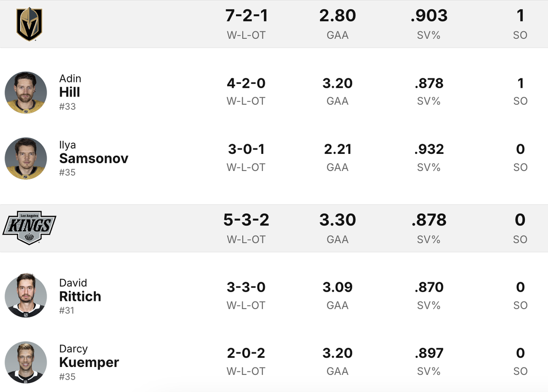The width and height of the screenshot is (548, 392).
Task: Click the Vegas Golden Knights team logo
Action: click(29, 24)
